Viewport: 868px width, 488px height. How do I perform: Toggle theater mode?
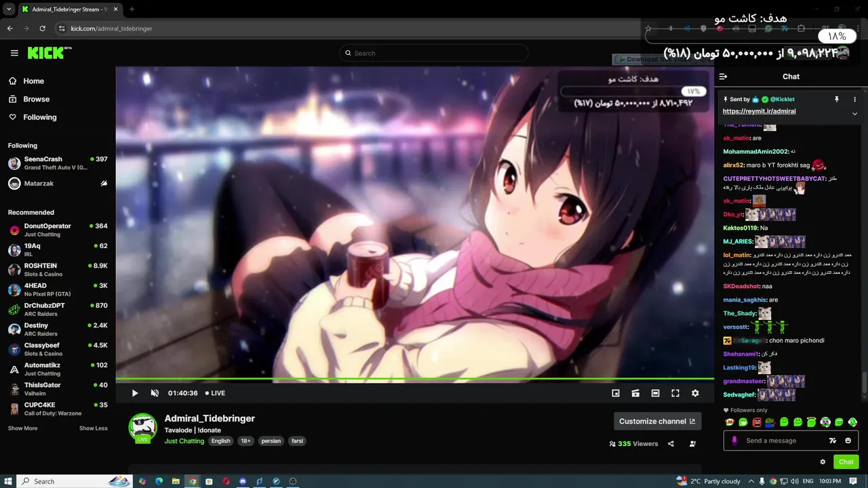click(655, 393)
